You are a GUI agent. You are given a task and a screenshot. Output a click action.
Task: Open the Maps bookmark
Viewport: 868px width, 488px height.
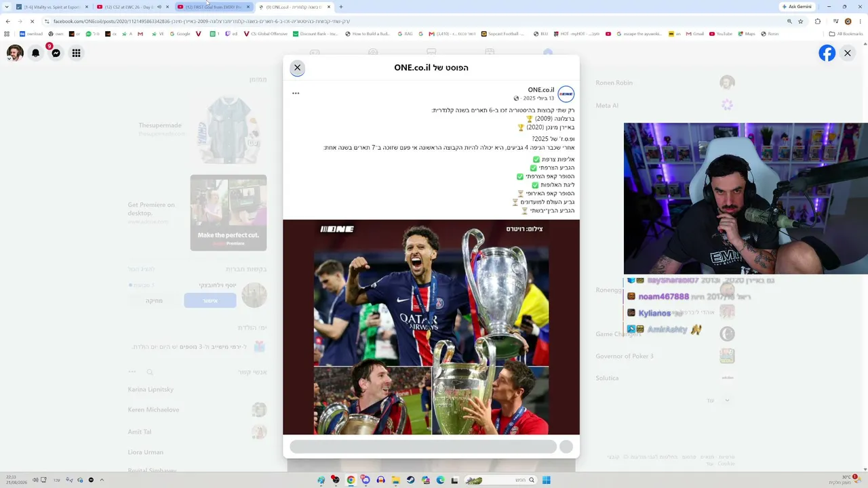tap(746, 34)
